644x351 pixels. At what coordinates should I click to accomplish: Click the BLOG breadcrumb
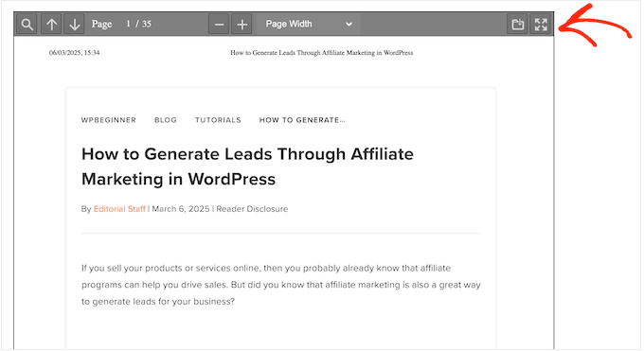(166, 120)
